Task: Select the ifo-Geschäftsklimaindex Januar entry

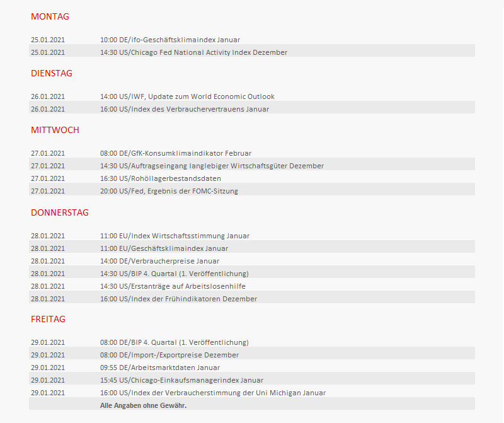Action: pos(170,40)
